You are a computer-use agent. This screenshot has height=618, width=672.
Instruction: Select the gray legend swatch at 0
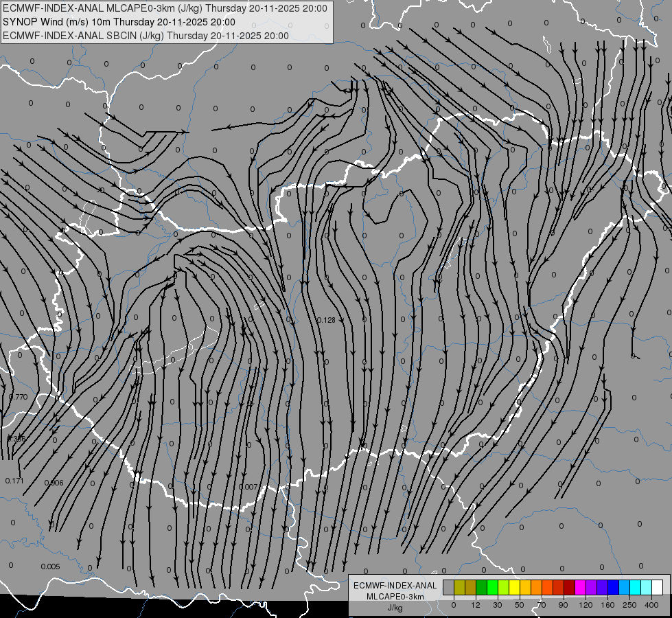449,587
